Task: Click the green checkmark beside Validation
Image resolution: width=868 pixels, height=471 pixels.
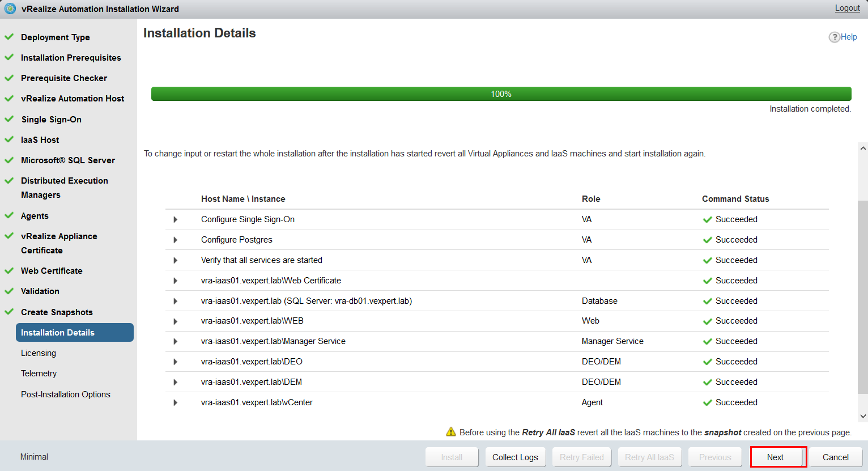Action: point(9,291)
